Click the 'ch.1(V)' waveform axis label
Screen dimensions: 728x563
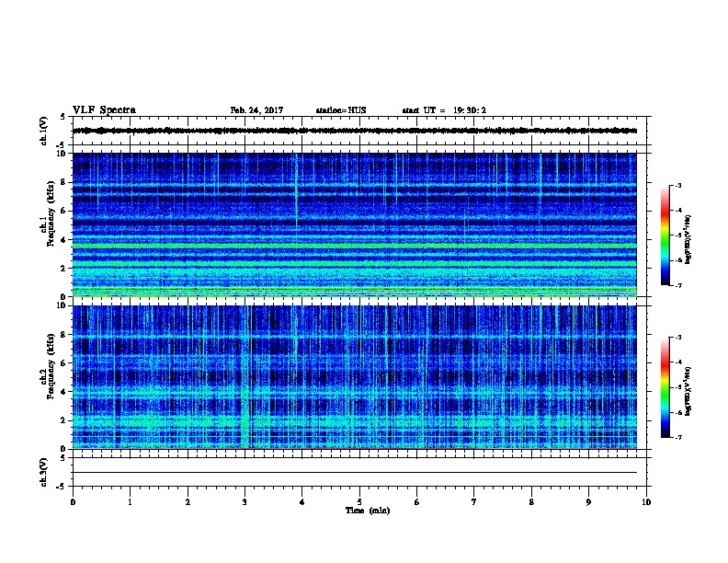click(x=44, y=131)
